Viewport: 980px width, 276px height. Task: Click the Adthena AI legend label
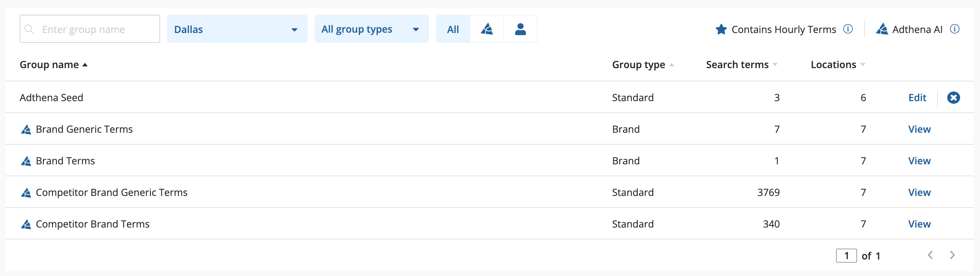917,29
